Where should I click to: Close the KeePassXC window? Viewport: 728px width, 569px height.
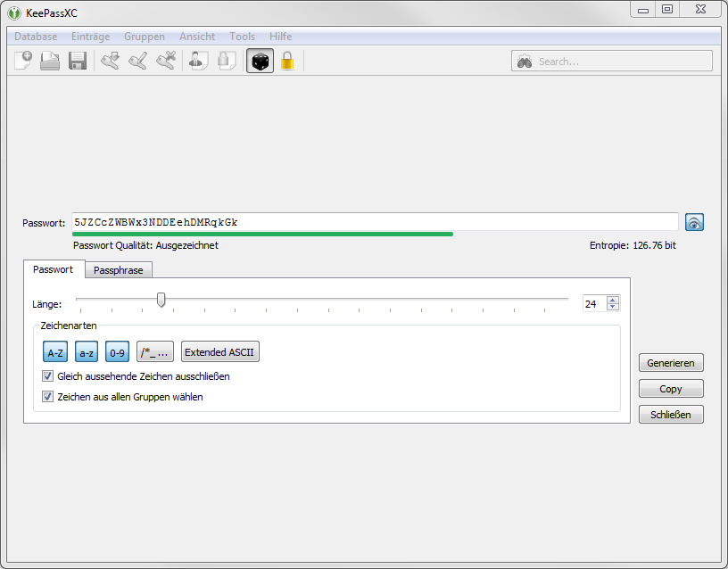pyautogui.click(x=700, y=10)
